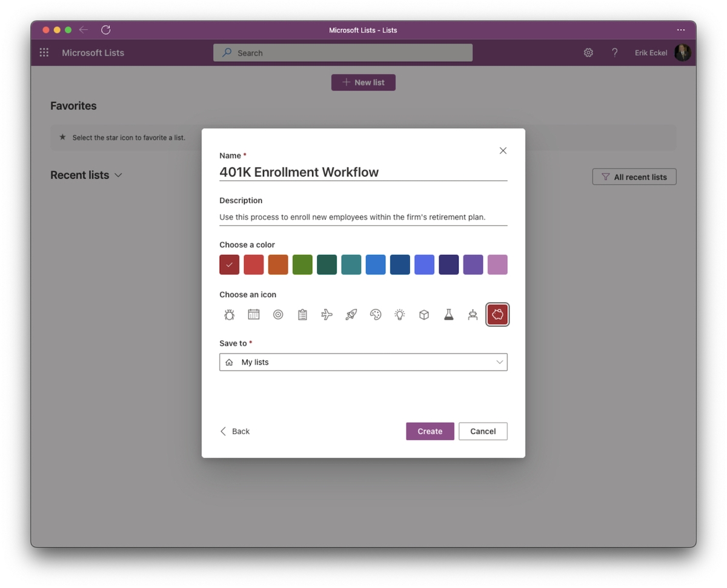
Task: Select the rocket icon
Action: 351,314
